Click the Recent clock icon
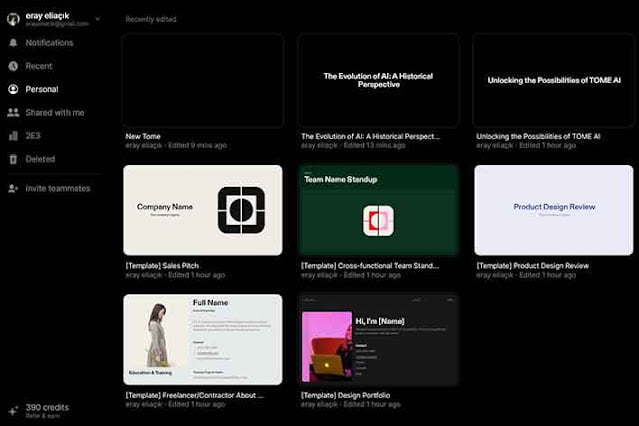This screenshot has height=426, width=639. 13,66
